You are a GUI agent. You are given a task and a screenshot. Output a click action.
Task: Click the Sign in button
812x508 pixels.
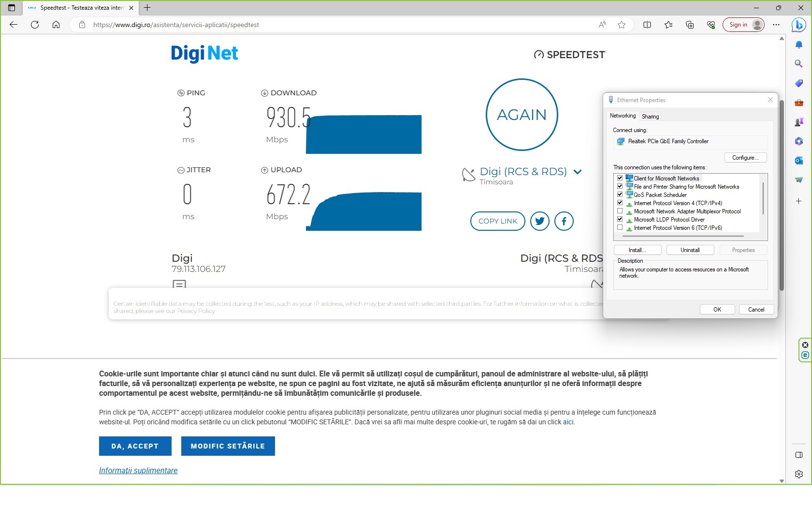tap(743, 25)
